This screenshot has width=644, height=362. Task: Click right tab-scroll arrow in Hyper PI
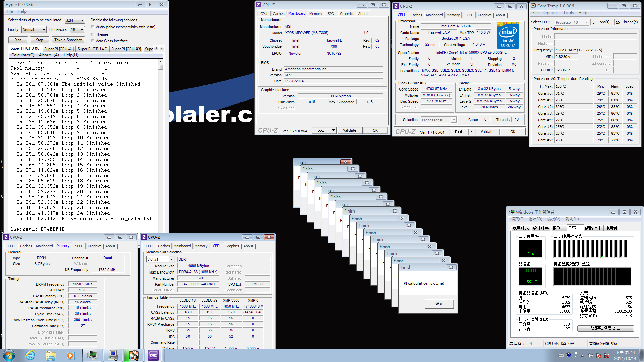click(x=161, y=48)
